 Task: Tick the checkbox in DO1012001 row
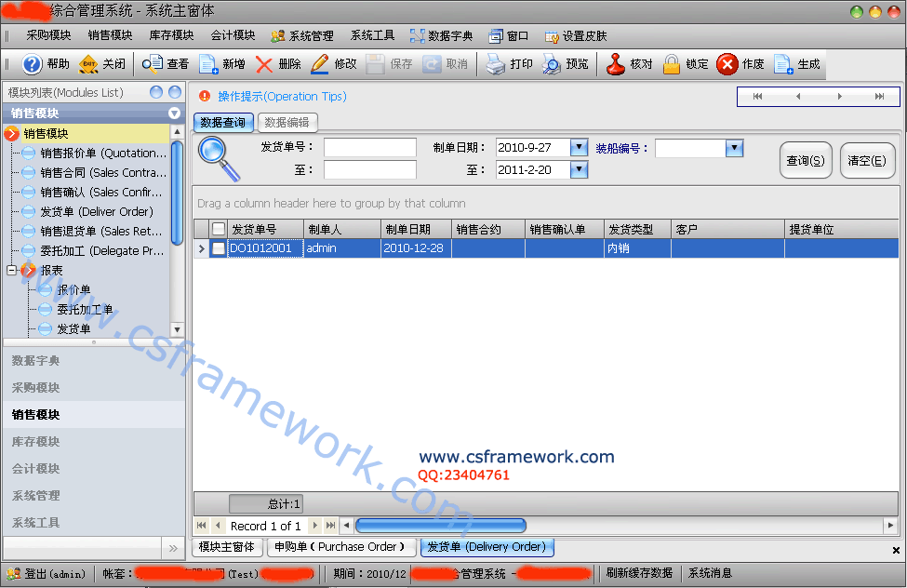tap(219, 248)
